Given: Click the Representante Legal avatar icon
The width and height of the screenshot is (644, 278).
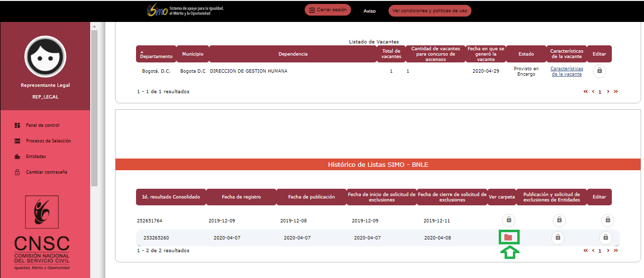Looking at the screenshot, I should pyautogui.click(x=45, y=56).
